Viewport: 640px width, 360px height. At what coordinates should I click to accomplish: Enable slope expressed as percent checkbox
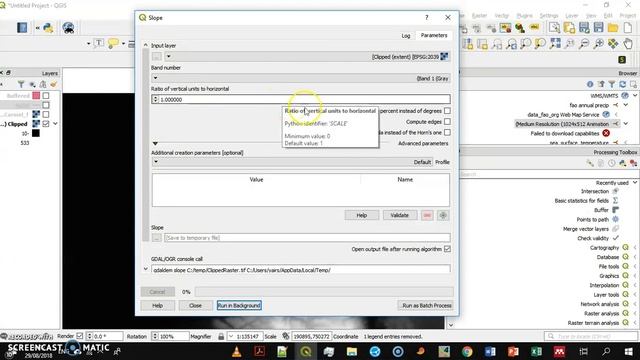pyautogui.click(x=447, y=111)
